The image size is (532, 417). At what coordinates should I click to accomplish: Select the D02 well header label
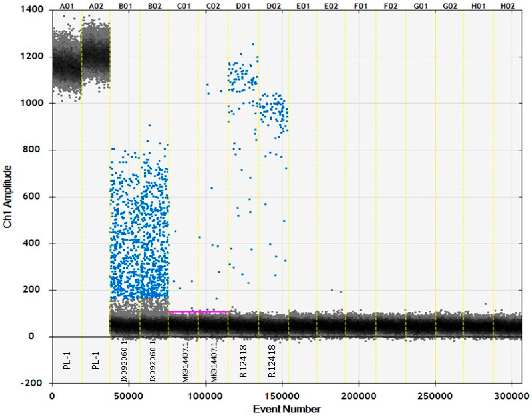pyautogui.click(x=274, y=6)
